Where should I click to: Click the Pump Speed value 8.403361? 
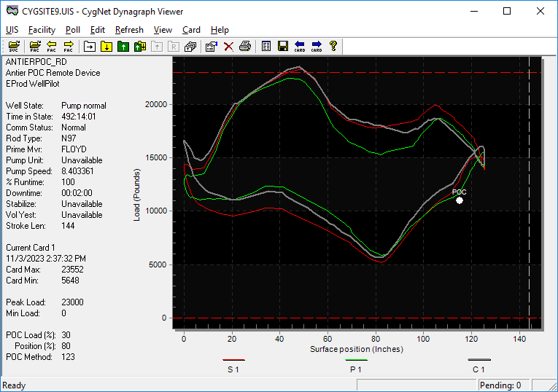[77, 171]
